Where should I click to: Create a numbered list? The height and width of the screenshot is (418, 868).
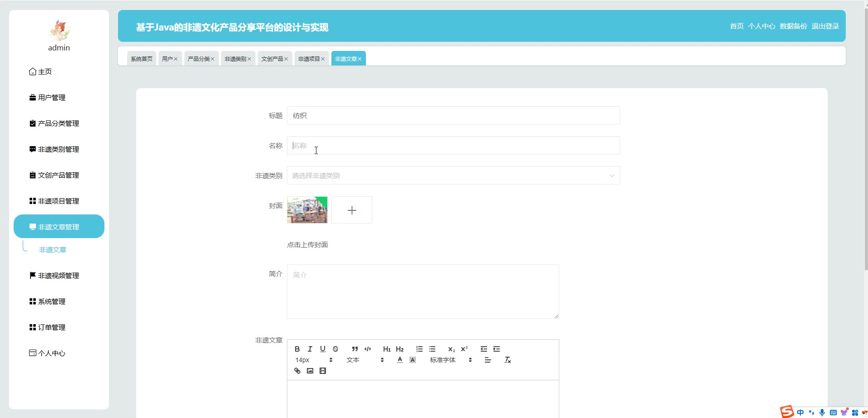pyautogui.click(x=419, y=349)
